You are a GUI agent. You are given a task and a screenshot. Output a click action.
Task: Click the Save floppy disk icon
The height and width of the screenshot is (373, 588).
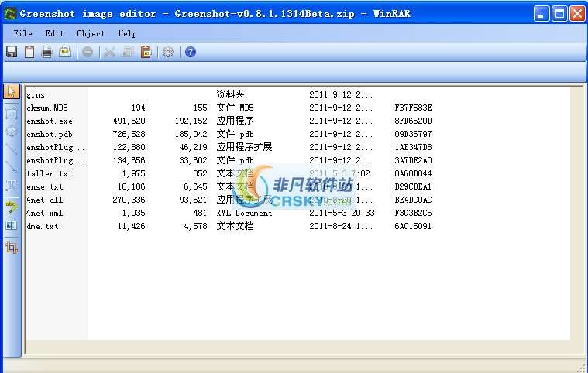pos(12,52)
